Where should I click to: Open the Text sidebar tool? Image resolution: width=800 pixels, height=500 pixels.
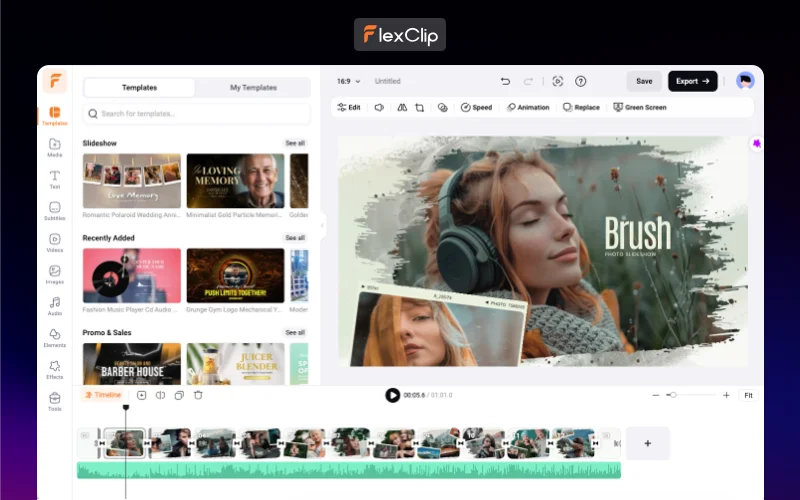(x=55, y=179)
